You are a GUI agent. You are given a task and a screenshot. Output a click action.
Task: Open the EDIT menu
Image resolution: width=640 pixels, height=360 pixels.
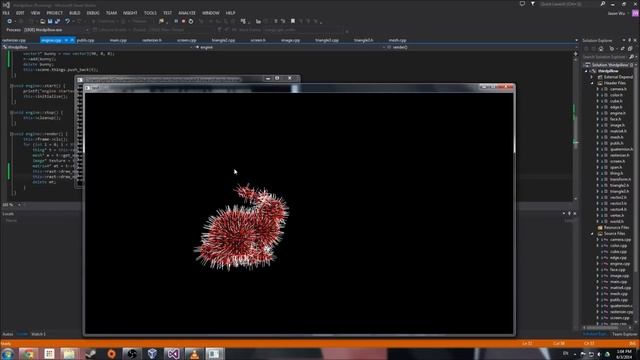[x=20, y=13]
